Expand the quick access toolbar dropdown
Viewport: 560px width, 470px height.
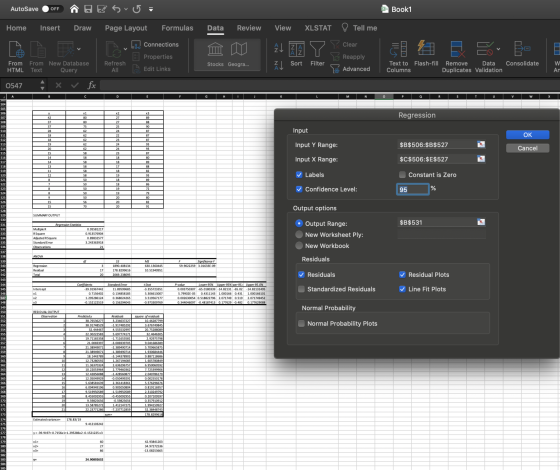pyautogui.click(x=151, y=9)
